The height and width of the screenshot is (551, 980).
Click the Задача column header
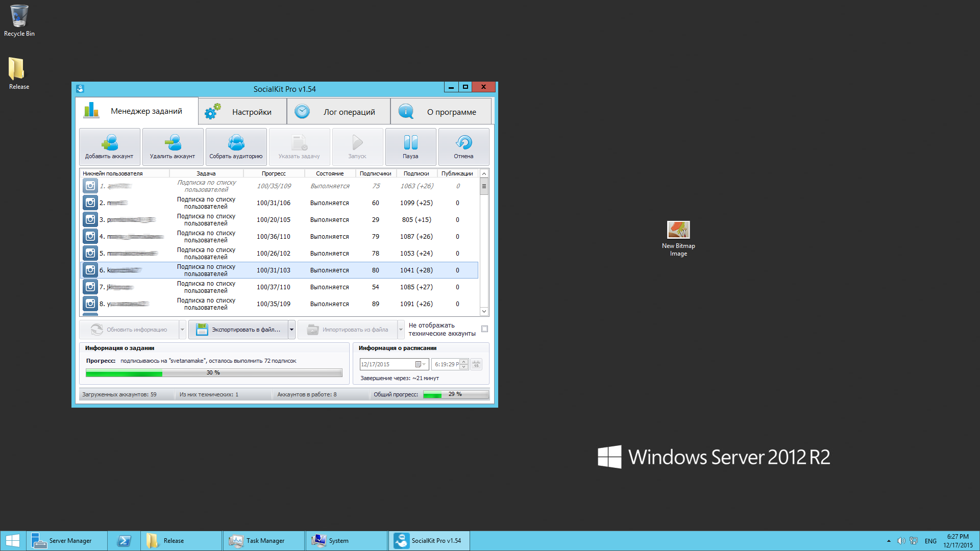[x=206, y=173]
